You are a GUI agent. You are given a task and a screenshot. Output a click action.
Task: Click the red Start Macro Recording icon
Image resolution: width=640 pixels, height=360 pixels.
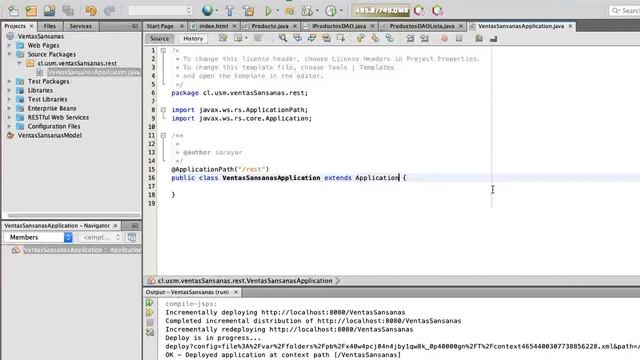[x=444, y=38]
